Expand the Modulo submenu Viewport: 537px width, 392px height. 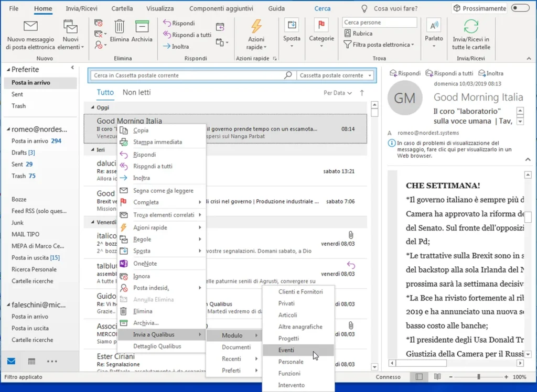pos(232,335)
